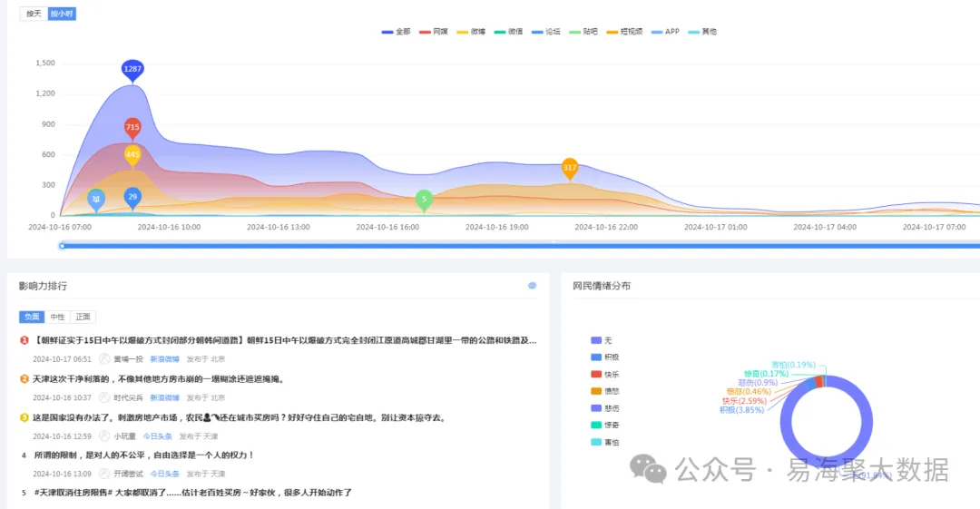The image size is (980, 509).
Task: Open the 这是国家没有办法了 post
Action: (240, 417)
